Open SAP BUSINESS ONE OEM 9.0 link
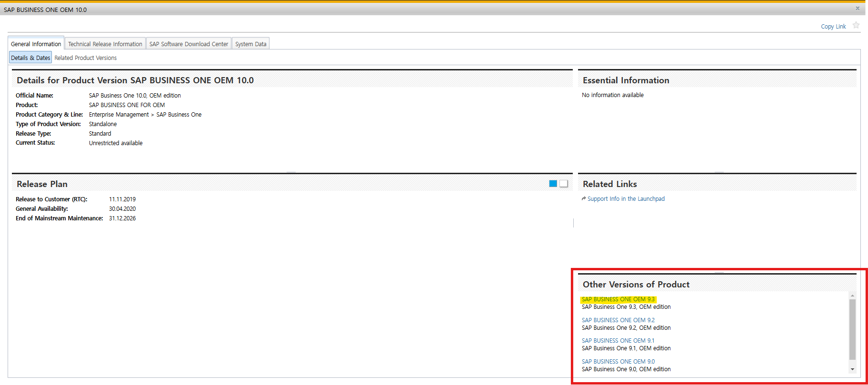This screenshot has width=868, height=385. coord(618,362)
